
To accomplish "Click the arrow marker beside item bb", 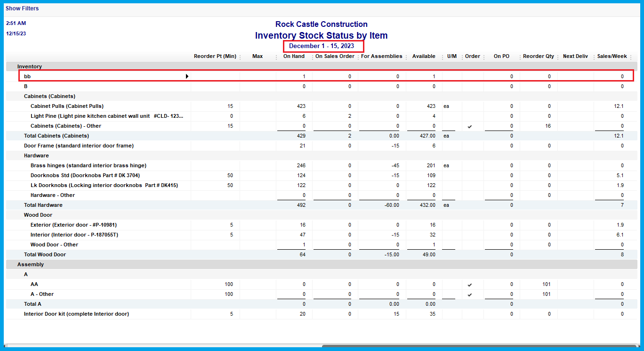I will point(187,76).
